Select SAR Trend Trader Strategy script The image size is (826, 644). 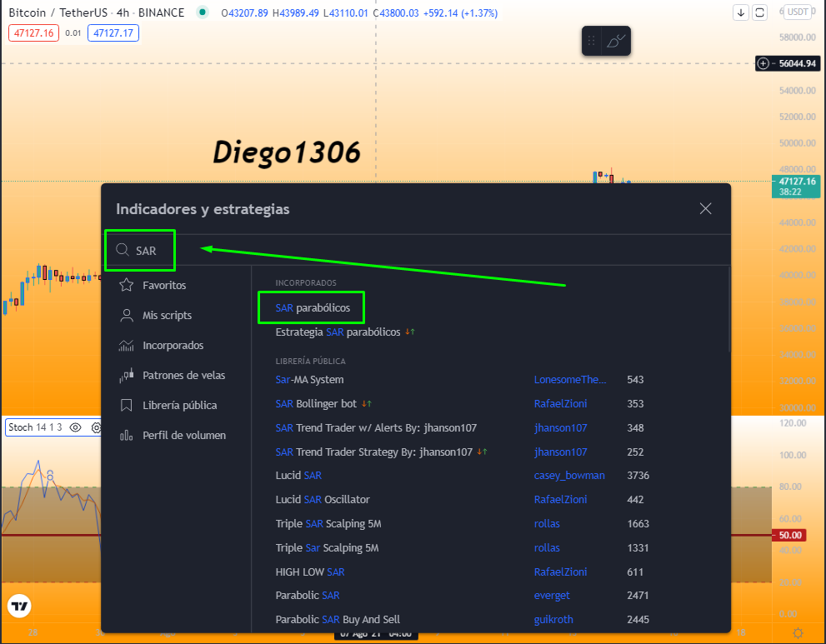pyautogui.click(x=374, y=452)
